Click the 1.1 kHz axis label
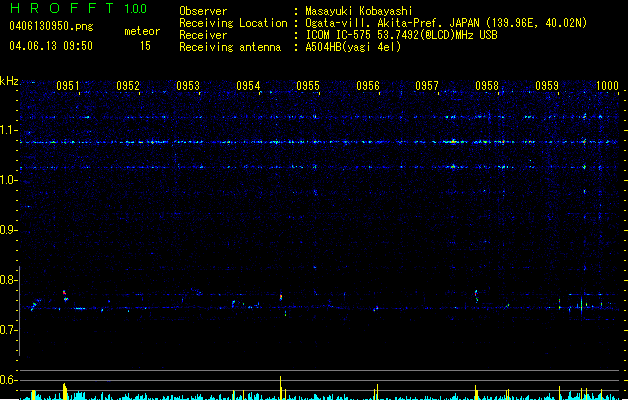The height and width of the screenshot is (400, 629). (8, 130)
